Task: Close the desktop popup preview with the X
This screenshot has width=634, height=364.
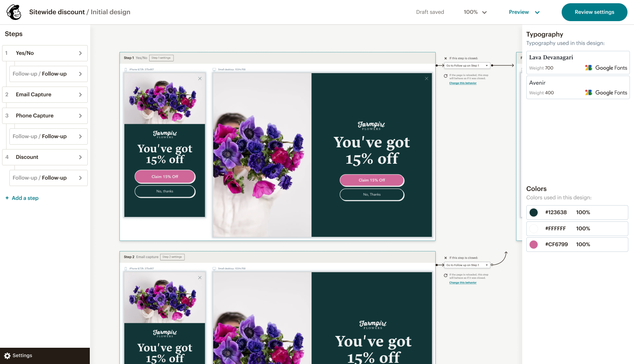Action: [426, 78]
